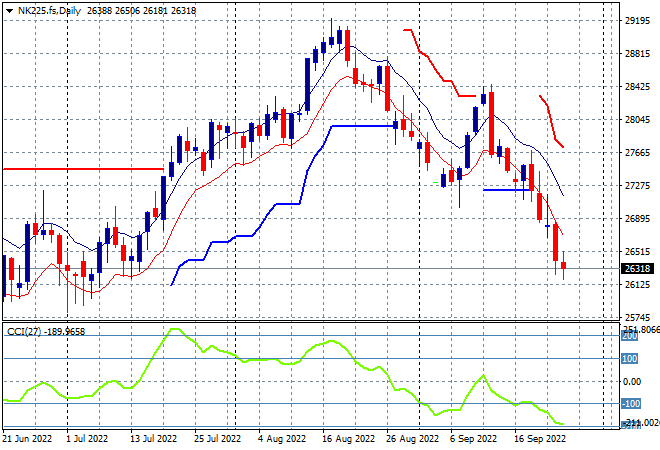Click the 4 Aug 2022 date label

click(282, 439)
